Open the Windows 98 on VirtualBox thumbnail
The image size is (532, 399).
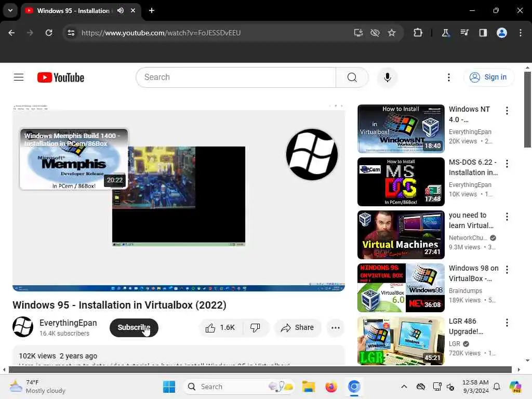click(401, 288)
